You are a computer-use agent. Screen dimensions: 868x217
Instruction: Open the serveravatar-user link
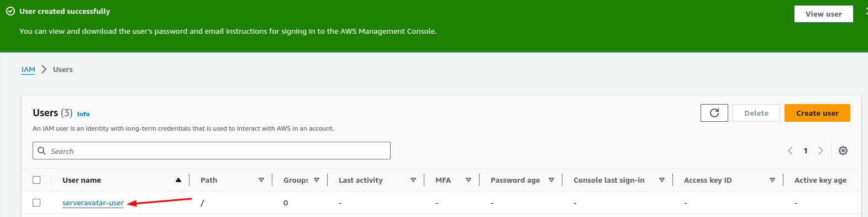tap(93, 203)
